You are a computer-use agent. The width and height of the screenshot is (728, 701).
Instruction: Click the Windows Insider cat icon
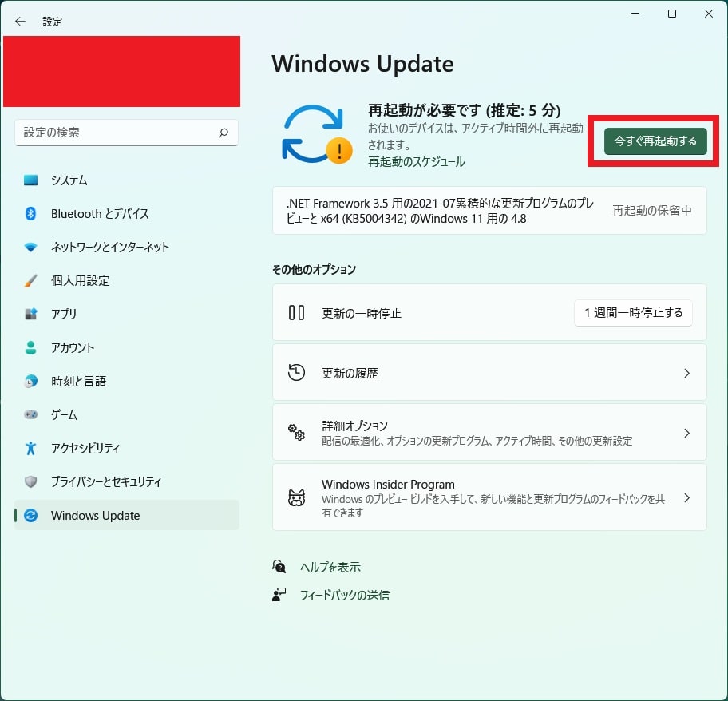[296, 497]
